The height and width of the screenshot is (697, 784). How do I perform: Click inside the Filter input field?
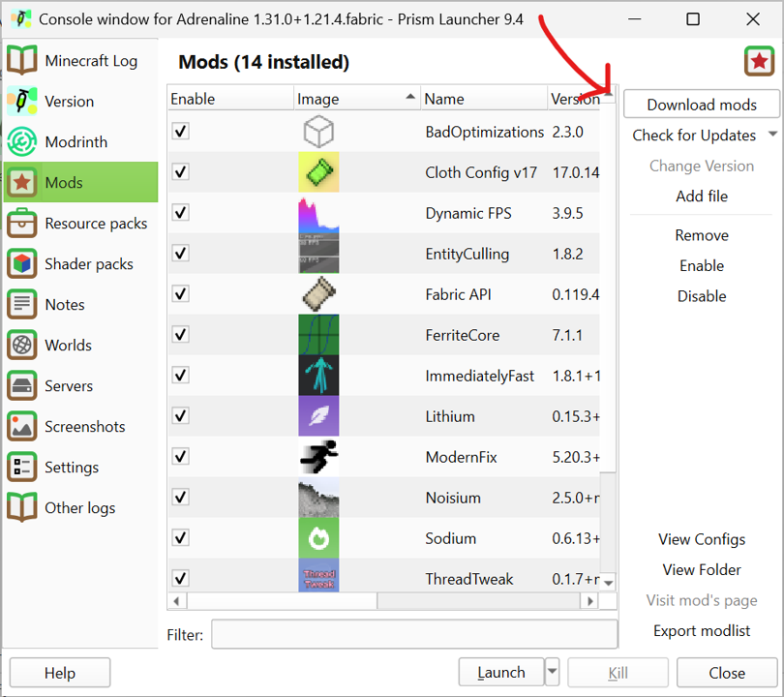pyautogui.click(x=414, y=634)
